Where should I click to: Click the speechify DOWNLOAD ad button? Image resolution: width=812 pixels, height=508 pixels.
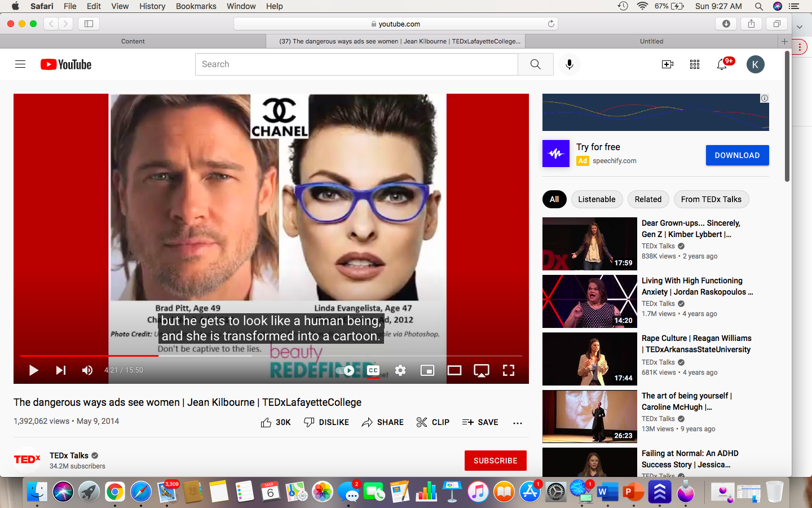pos(738,155)
